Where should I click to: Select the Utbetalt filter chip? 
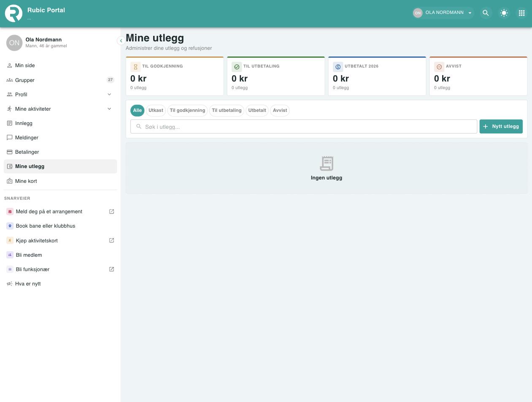coord(257,110)
